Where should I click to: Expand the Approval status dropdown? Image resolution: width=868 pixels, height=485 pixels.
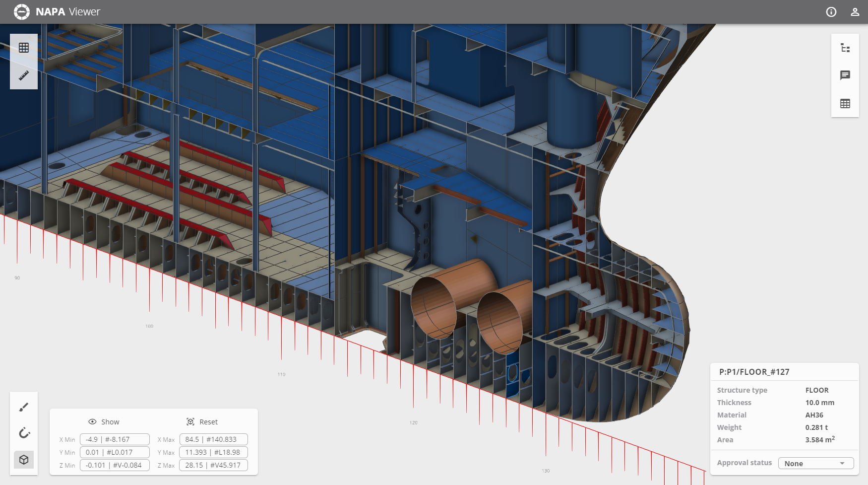(x=816, y=463)
